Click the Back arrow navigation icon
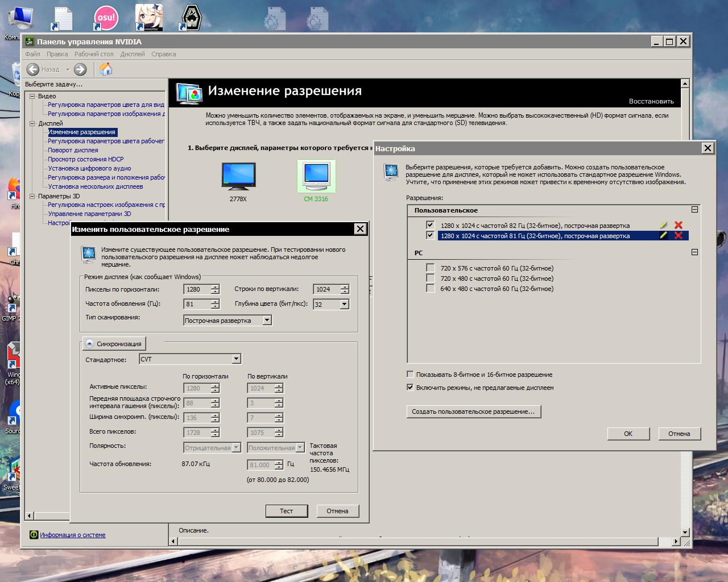 [x=33, y=69]
